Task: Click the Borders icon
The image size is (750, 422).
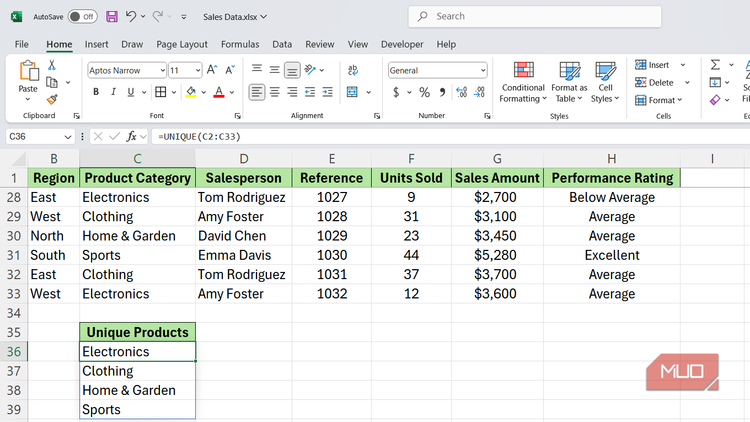Action: point(161,92)
